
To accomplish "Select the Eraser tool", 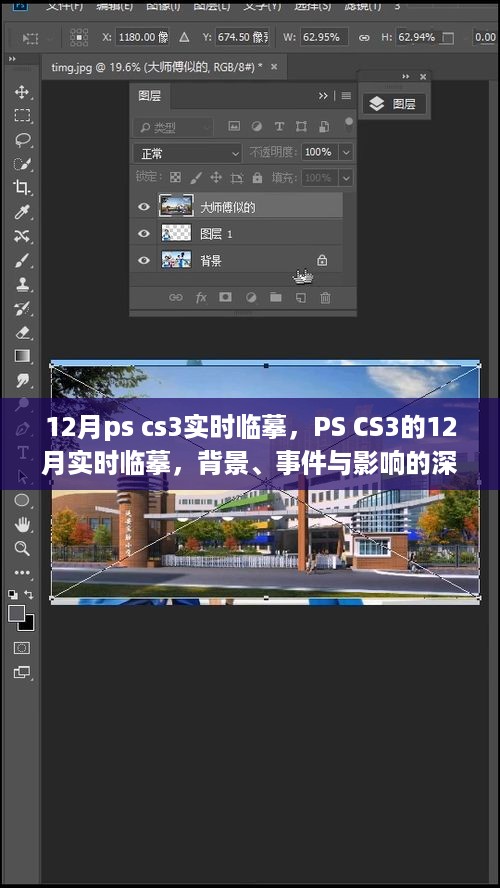I will coord(22,332).
